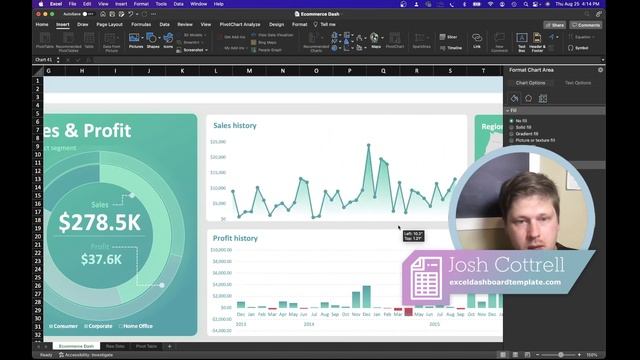Click the Comments button
640x360 pixels.
(586, 25)
